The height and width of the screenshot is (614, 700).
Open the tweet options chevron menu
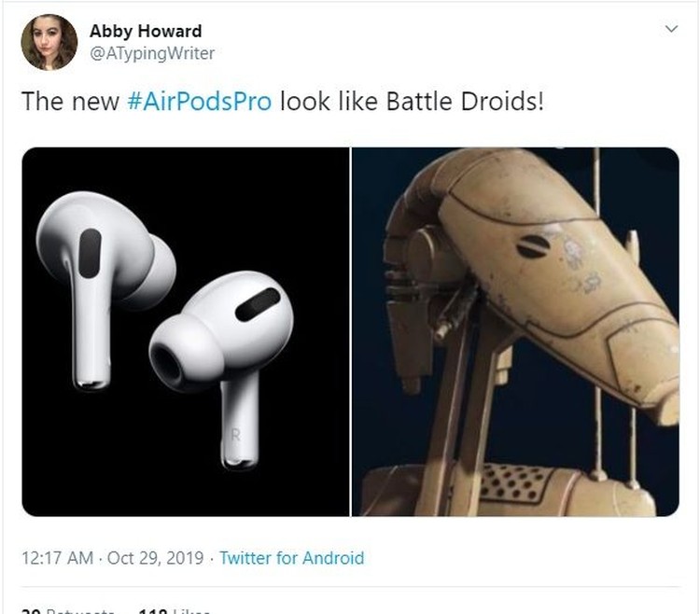pyautogui.click(x=671, y=29)
